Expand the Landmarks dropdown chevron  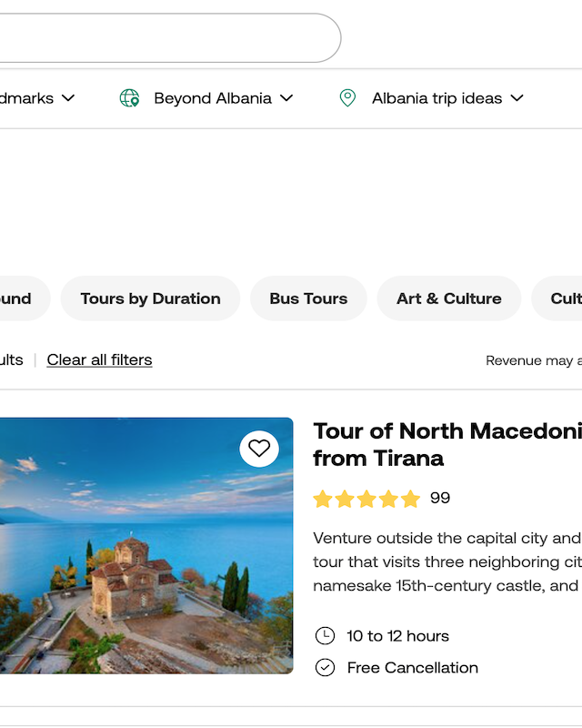(68, 98)
